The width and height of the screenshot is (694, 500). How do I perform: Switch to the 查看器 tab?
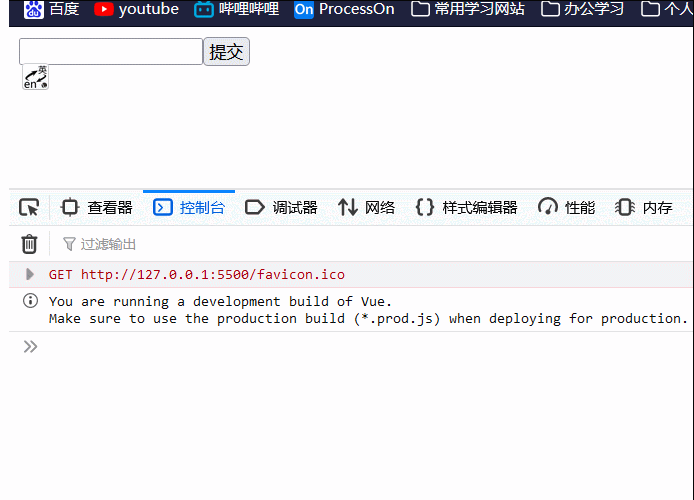[96, 208]
